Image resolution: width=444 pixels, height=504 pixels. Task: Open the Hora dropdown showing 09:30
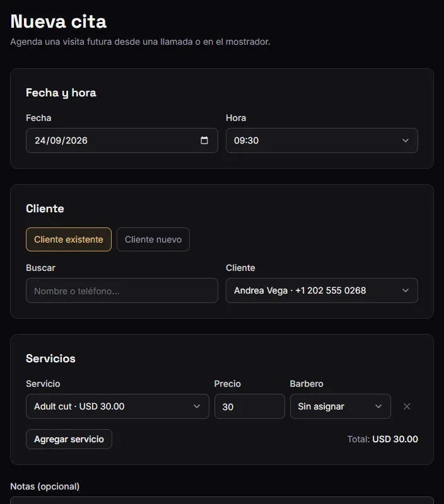(x=322, y=140)
